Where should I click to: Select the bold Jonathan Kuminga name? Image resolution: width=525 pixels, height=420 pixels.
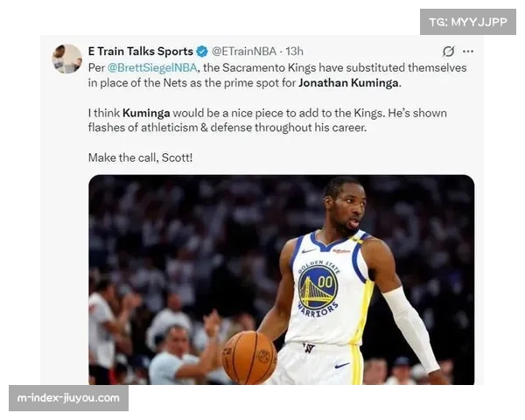point(348,83)
